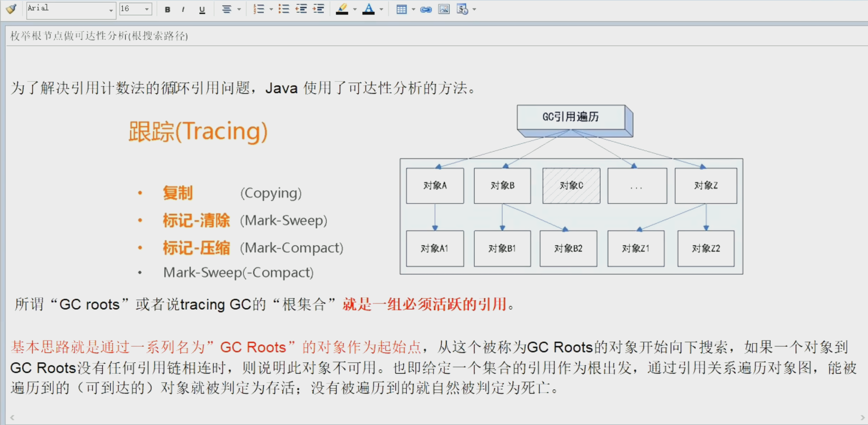
Task: Click the GC引用遍历 box in diagram
Action: point(571,117)
